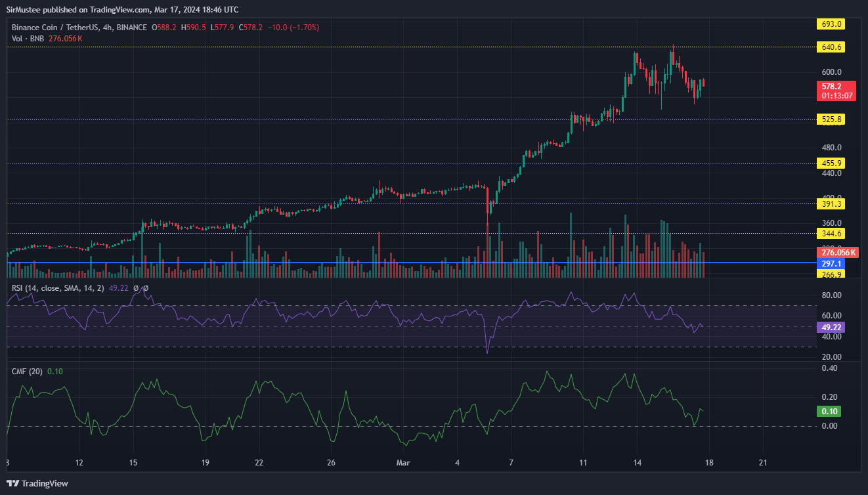Image resolution: width=868 pixels, height=495 pixels.
Task: Click the 14 date on the time axis
Action: (636, 463)
